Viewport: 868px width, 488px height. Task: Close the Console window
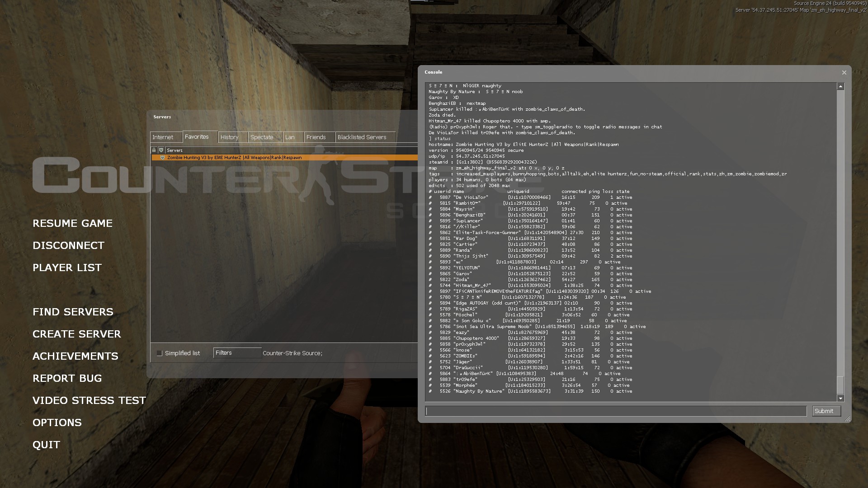tap(844, 72)
